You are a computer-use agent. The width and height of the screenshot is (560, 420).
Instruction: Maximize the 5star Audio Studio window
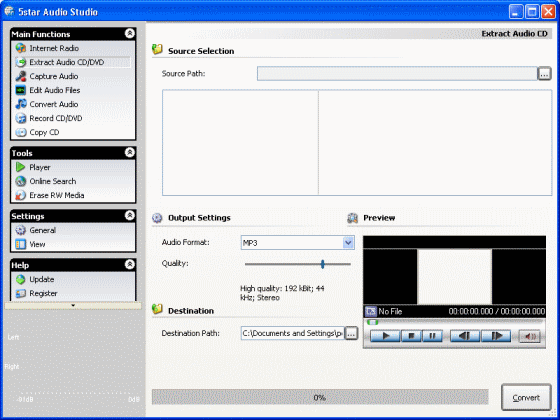(x=532, y=11)
